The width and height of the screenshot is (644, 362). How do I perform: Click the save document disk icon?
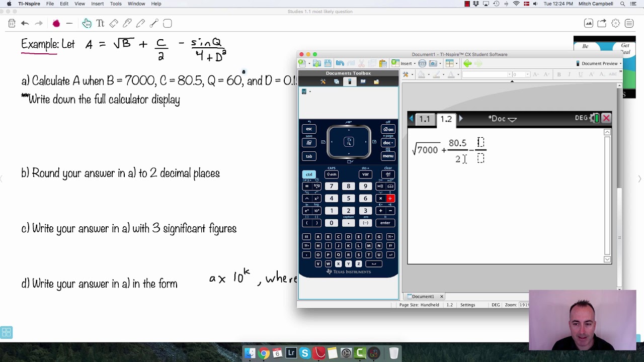[328, 63]
